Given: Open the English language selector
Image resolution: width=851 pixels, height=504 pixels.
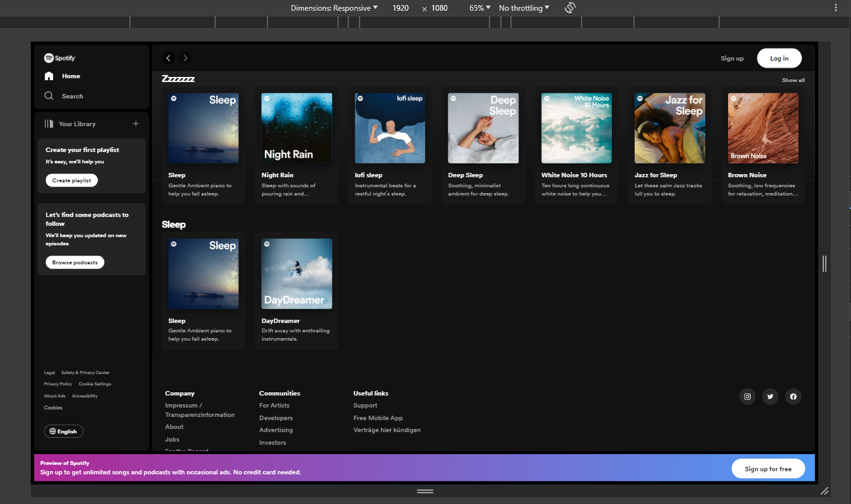Looking at the screenshot, I should [x=64, y=431].
